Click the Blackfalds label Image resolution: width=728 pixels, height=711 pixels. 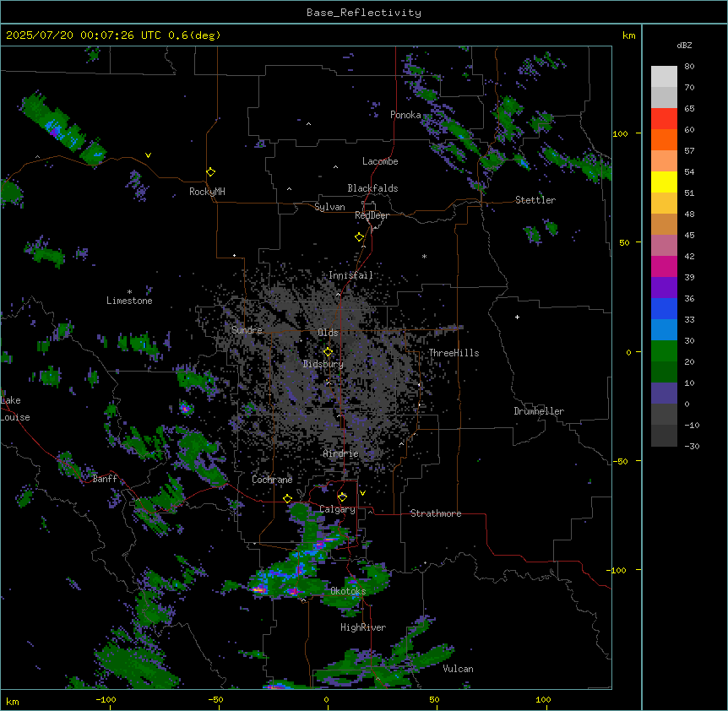pos(372,188)
